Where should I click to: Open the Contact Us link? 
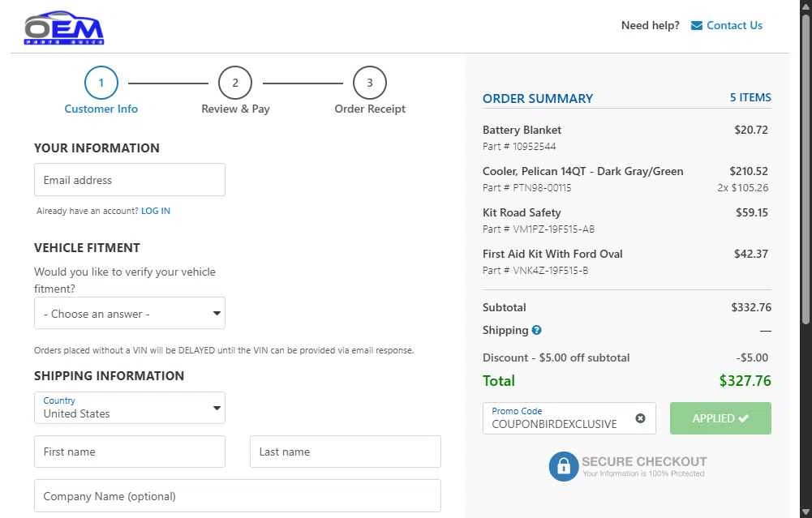[734, 25]
